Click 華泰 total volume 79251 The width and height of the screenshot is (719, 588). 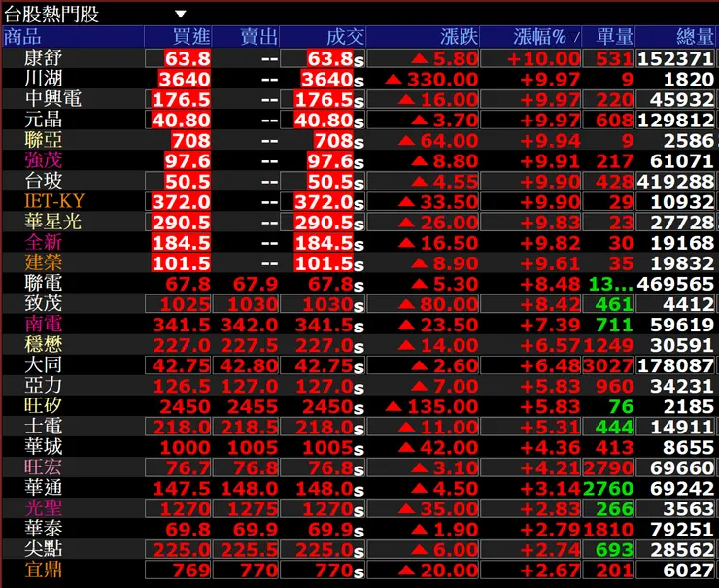pos(682,530)
